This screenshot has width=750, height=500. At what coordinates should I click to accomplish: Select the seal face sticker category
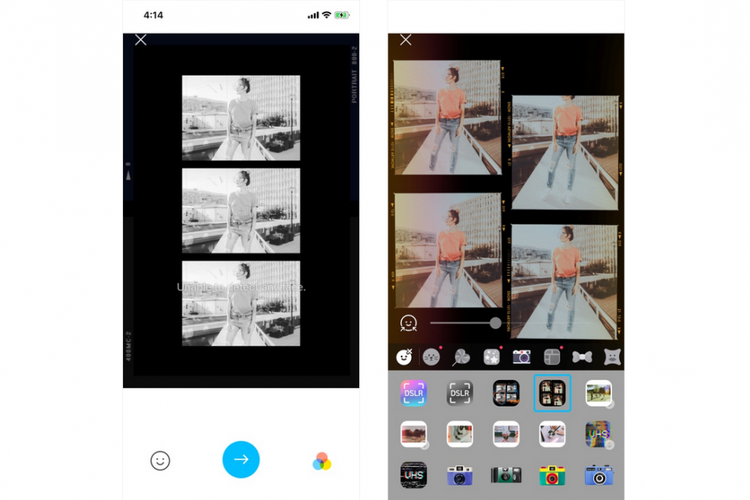coord(431,357)
